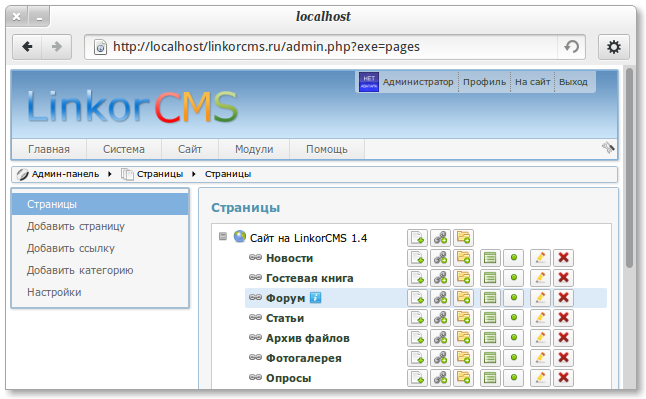Delete the Статьи page
The image size is (646, 399).
(x=563, y=318)
